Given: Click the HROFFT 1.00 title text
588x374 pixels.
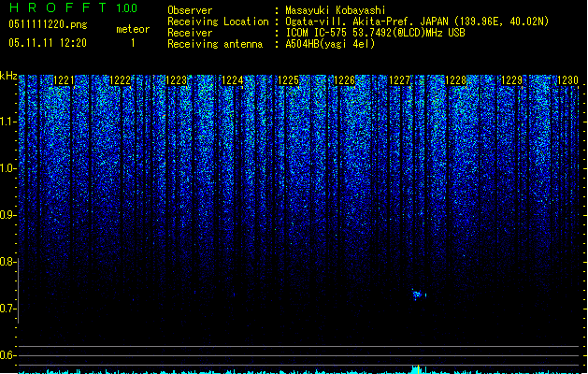Looking at the screenshot, I should coord(73,7).
